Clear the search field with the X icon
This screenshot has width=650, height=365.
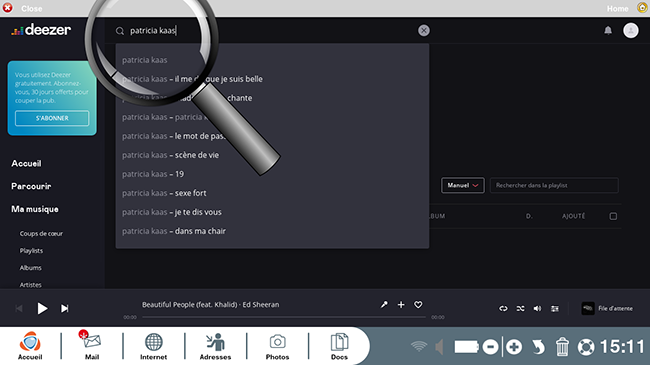(x=424, y=30)
